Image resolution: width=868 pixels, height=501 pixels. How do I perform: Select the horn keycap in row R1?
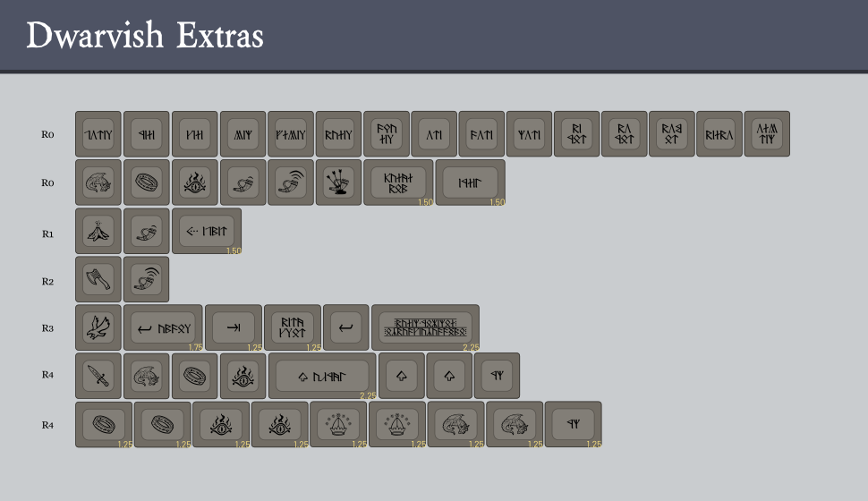click(146, 231)
